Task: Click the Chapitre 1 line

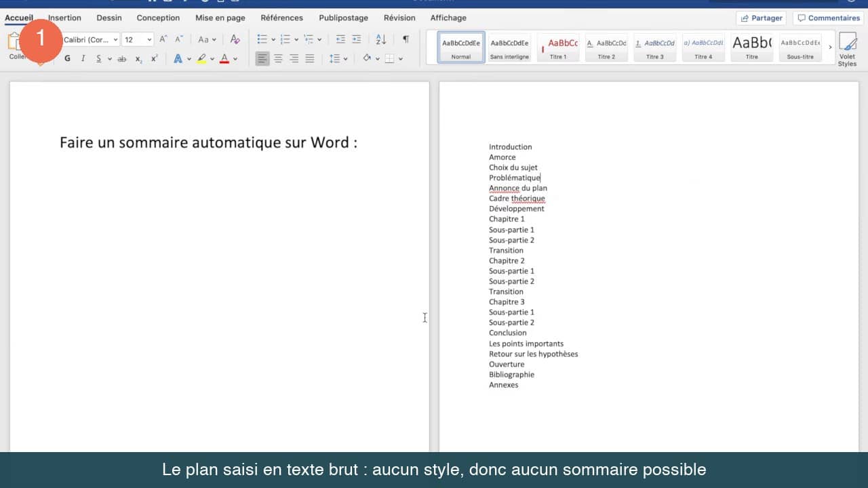Action: [507, 219]
